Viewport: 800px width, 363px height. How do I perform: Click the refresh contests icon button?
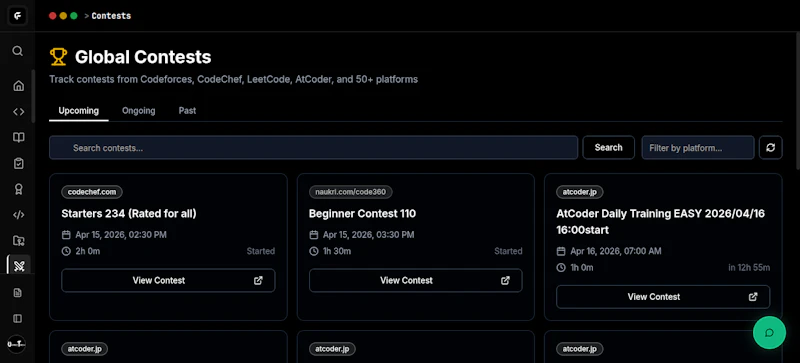(770, 148)
